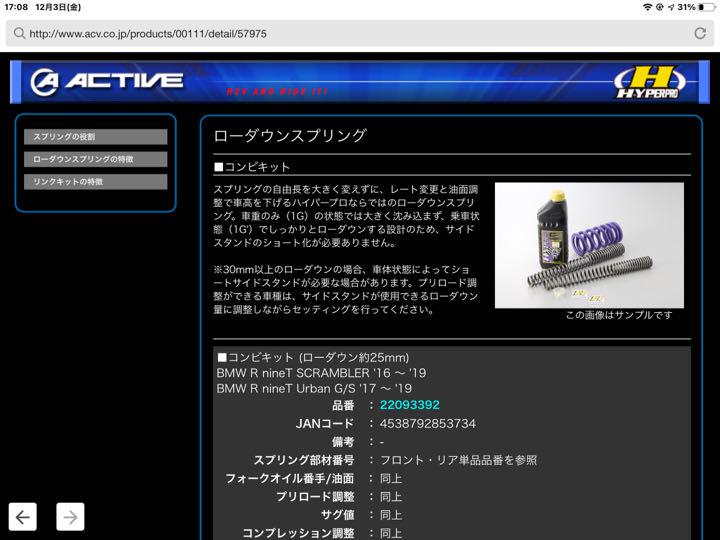Image resolution: width=720 pixels, height=540 pixels.
Task: Tap the プリロード調整 label
Action: (x=315, y=497)
